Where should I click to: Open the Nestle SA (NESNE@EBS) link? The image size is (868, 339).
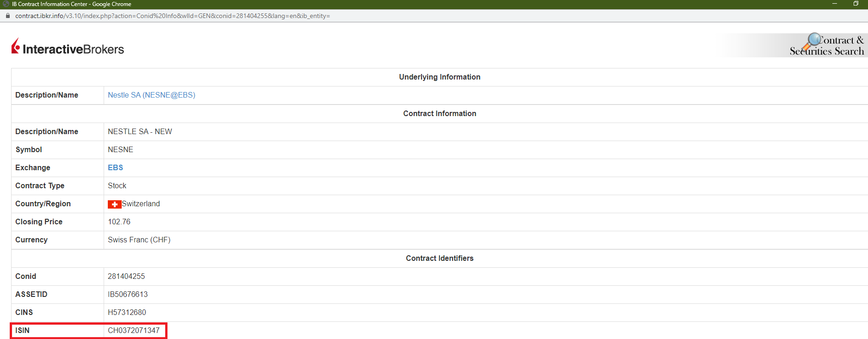(151, 95)
